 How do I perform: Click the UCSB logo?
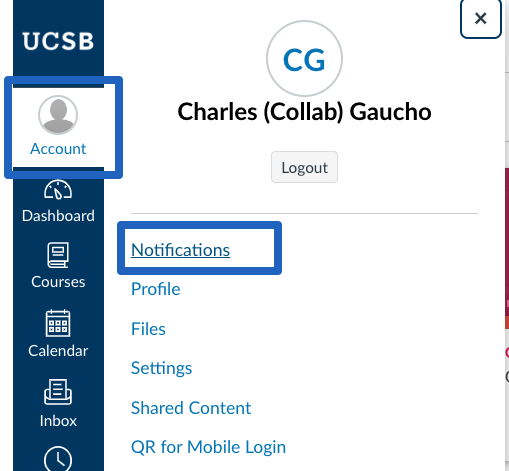pos(58,41)
